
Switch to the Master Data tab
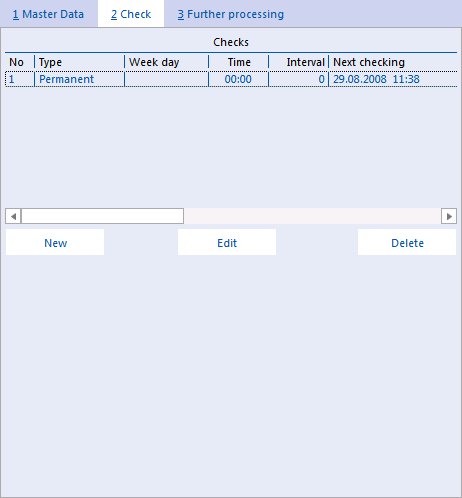tap(48, 14)
